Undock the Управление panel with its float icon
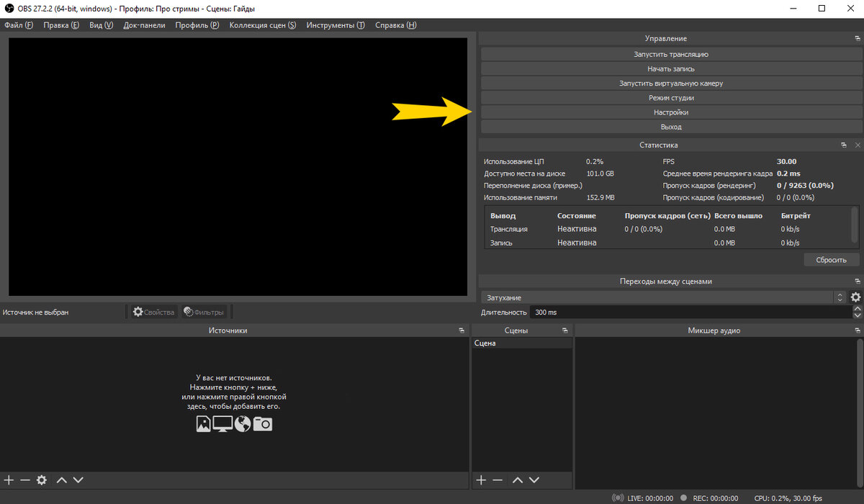864x504 pixels. [x=857, y=39]
